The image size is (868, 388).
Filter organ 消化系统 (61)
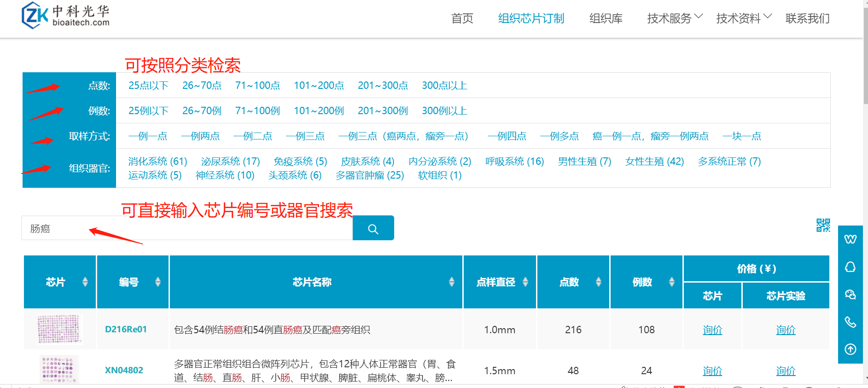pos(157,162)
